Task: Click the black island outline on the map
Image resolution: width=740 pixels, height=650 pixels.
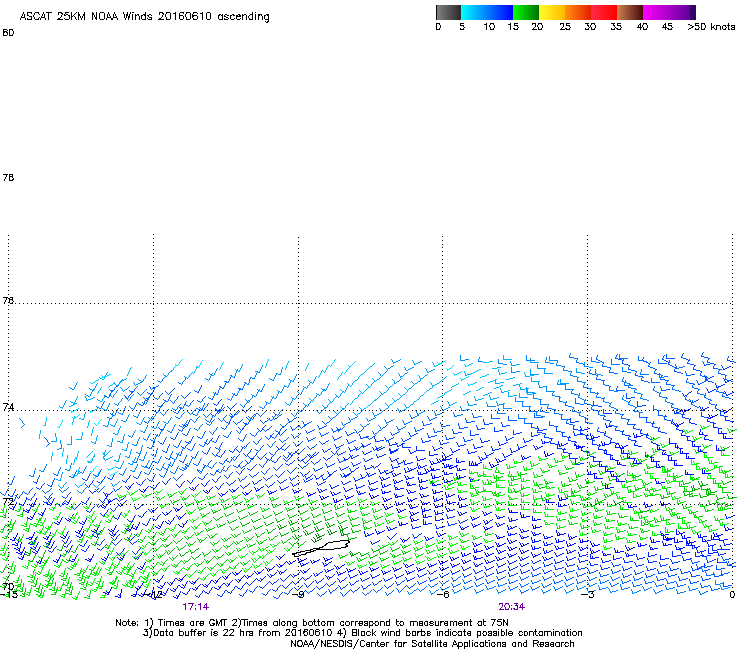Action: [321, 548]
